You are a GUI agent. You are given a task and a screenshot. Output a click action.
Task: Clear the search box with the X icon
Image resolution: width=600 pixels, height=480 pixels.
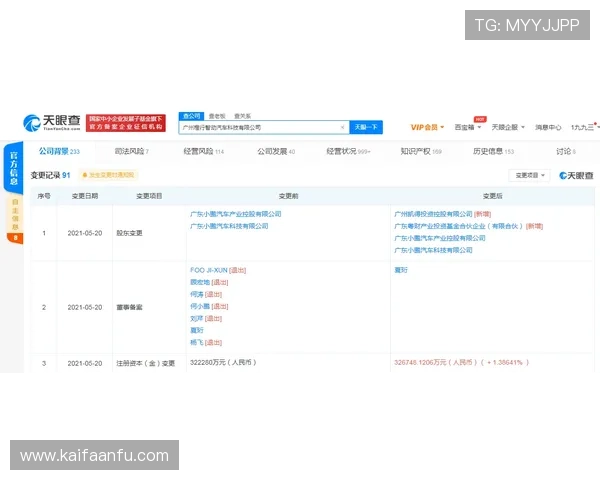342,127
